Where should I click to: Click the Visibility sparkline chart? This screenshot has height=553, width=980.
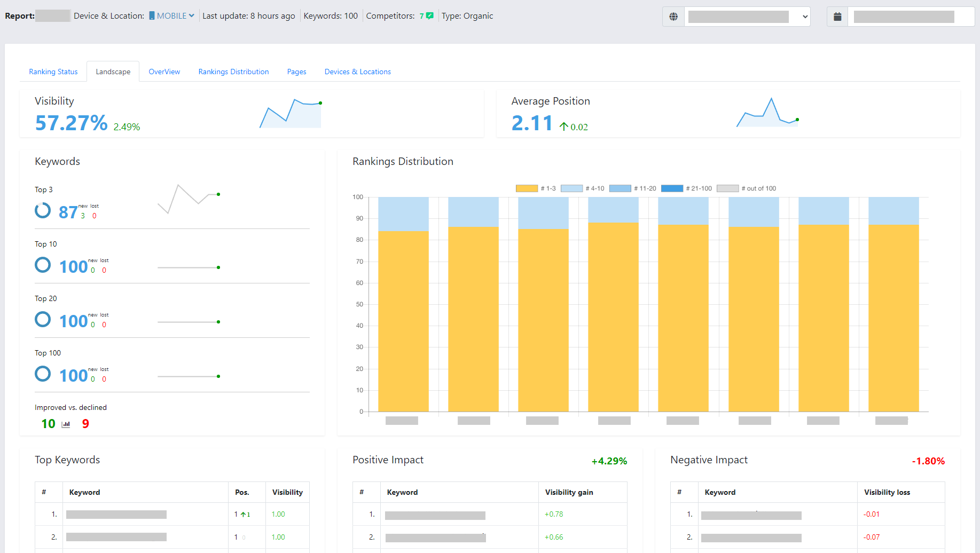pyautogui.click(x=291, y=113)
